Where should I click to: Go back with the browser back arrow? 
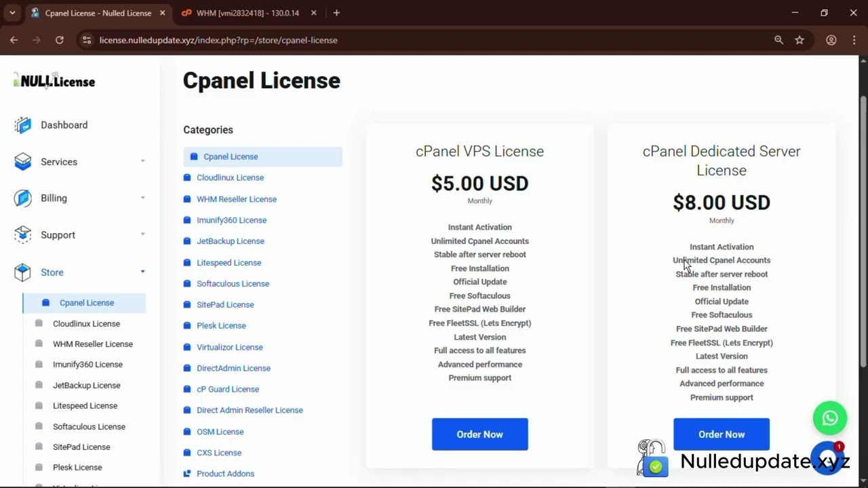tap(14, 40)
